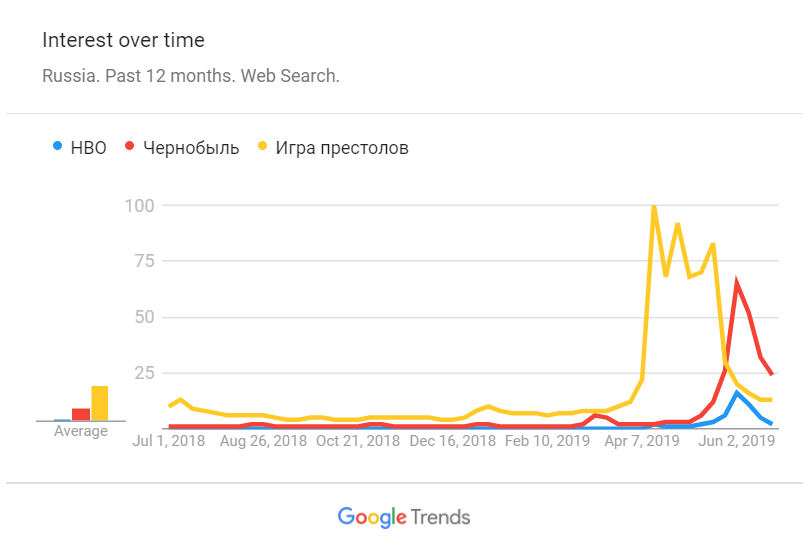Select the Чернобыль legend label
Screen dimensions: 809x551
[191, 148]
